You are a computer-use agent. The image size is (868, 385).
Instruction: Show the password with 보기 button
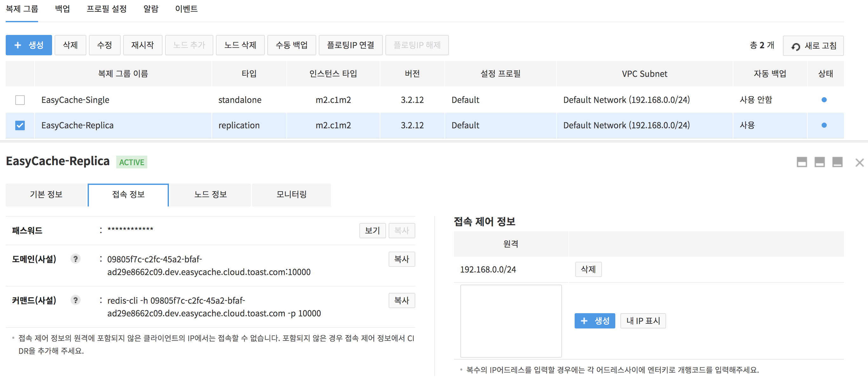[x=372, y=231]
